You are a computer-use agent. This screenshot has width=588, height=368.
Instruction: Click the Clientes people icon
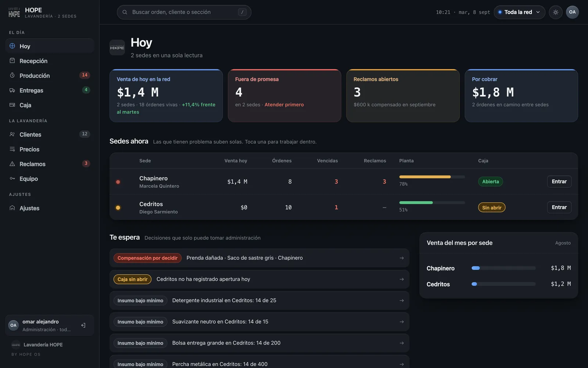(x=12, y=134)
